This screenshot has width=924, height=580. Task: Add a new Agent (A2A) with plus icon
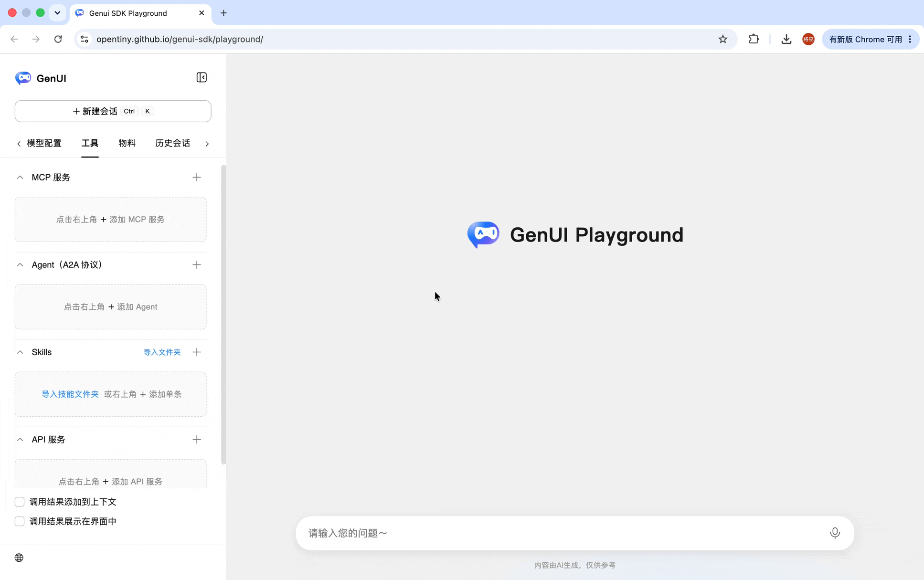[197, 265]
